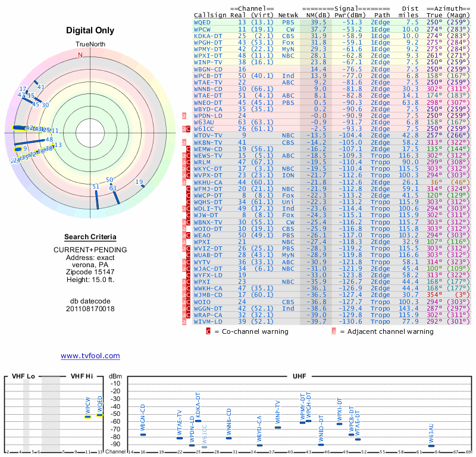Click channel 48 label on the radar plot
476x457 pixels.
coord(49,140)
